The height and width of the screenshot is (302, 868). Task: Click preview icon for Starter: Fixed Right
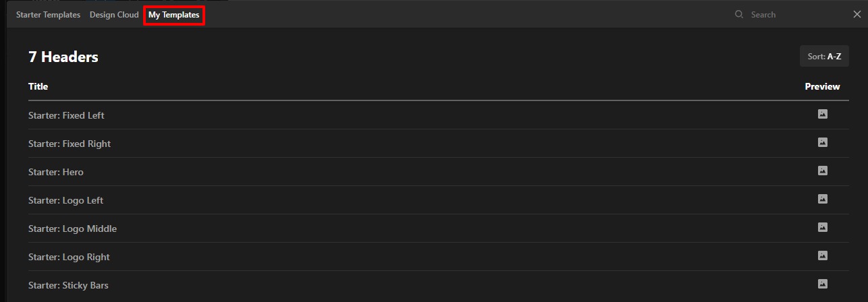click(822, 143)
